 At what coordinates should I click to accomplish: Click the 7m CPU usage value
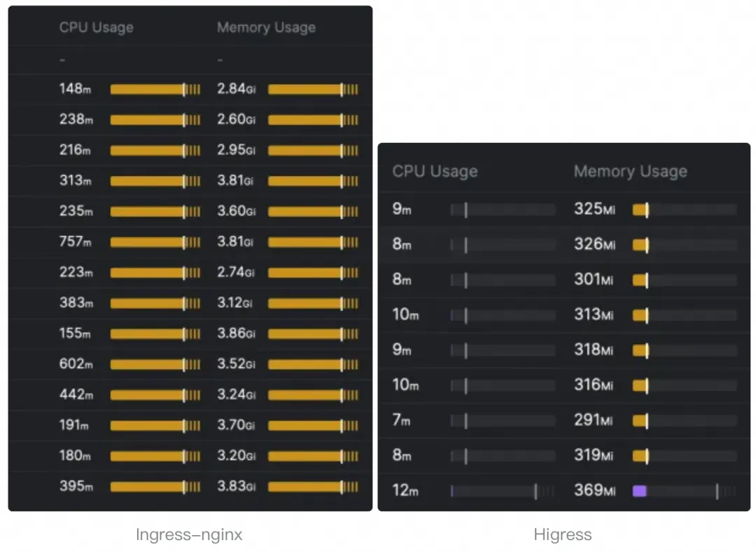tap(402, 420)
